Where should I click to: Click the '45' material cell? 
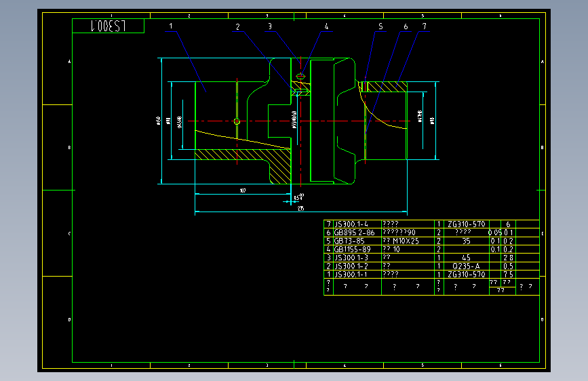[466, 258]
